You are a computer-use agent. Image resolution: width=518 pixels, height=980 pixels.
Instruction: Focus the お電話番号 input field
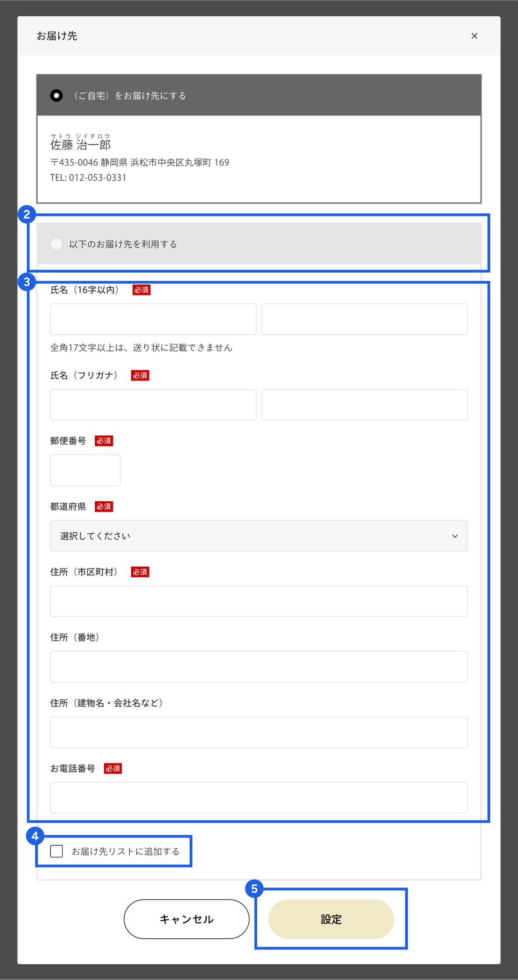click(259, 797)
